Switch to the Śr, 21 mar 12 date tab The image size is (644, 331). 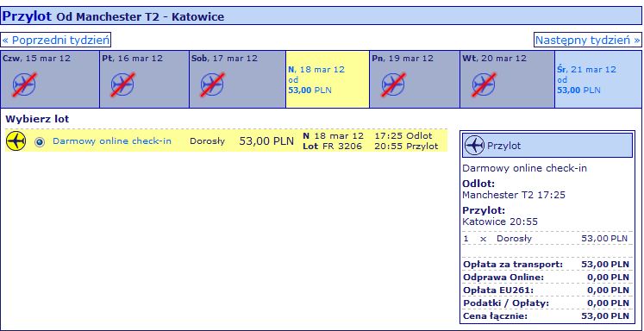click(598, 79)
